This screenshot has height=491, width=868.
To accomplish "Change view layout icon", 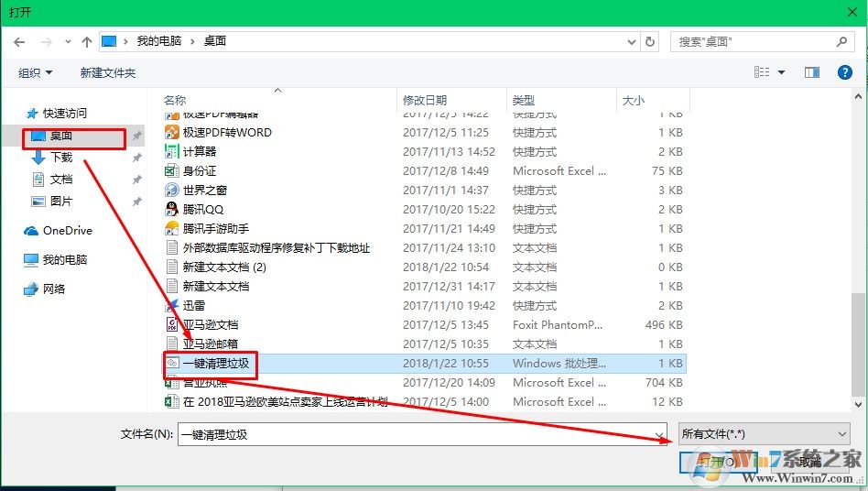I will (762, 72).
